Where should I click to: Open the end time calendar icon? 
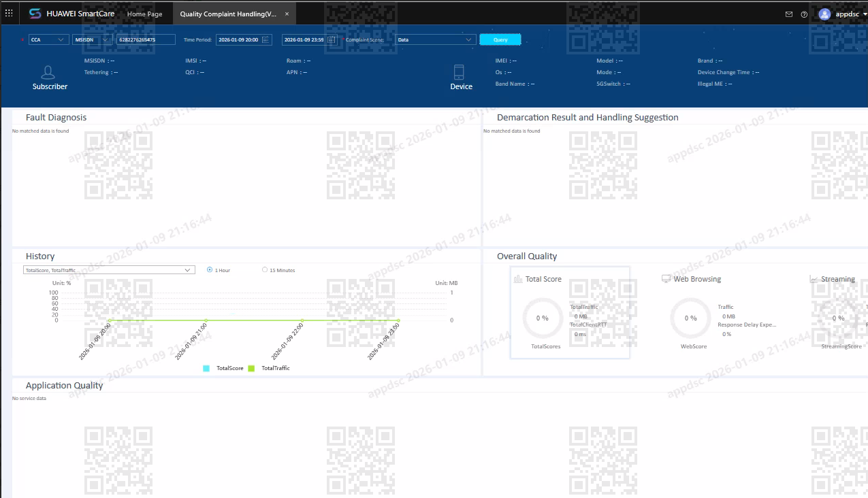tap(332, 39)
